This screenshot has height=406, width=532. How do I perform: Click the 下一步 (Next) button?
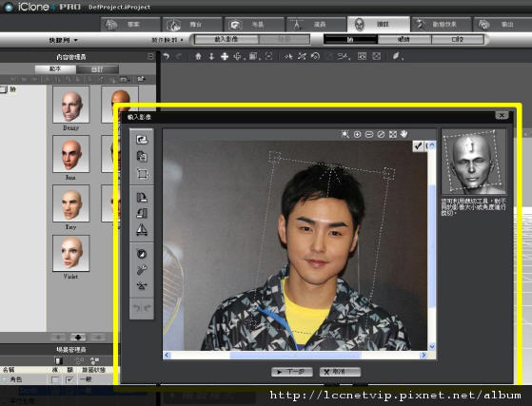pos(292,372)
